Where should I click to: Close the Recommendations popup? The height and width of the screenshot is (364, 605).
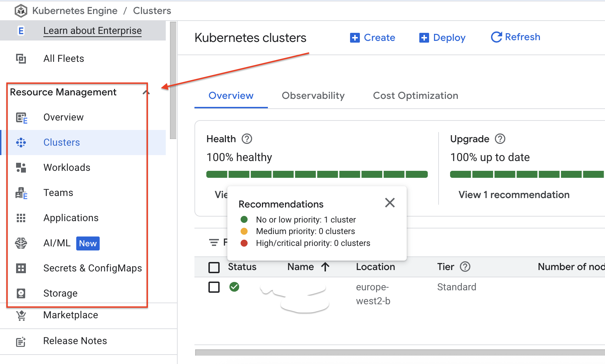click(390, 203)
